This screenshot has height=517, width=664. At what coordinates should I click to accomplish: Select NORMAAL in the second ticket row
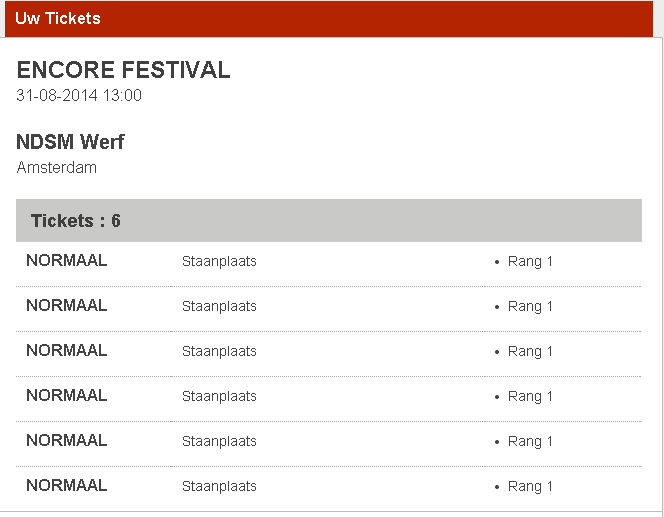[66, 306]
